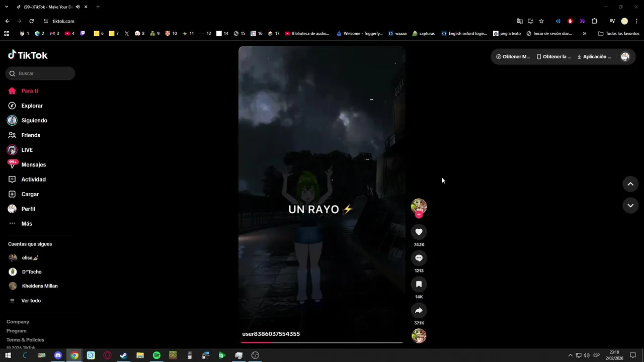The width and height of the screenshot is (644, 362).
Task: Open Todos los favoritos folder
Action: pos(618,34)
